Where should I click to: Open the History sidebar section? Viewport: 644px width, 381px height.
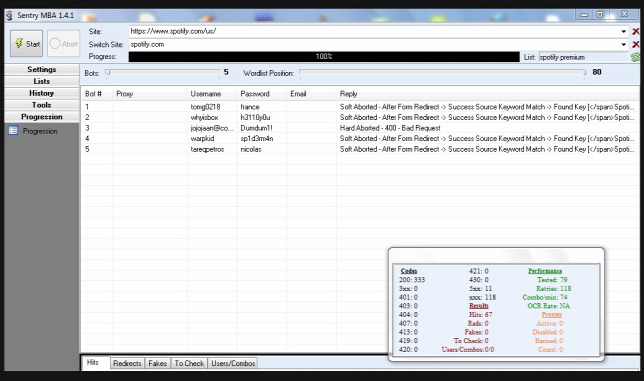pos(41,93)
